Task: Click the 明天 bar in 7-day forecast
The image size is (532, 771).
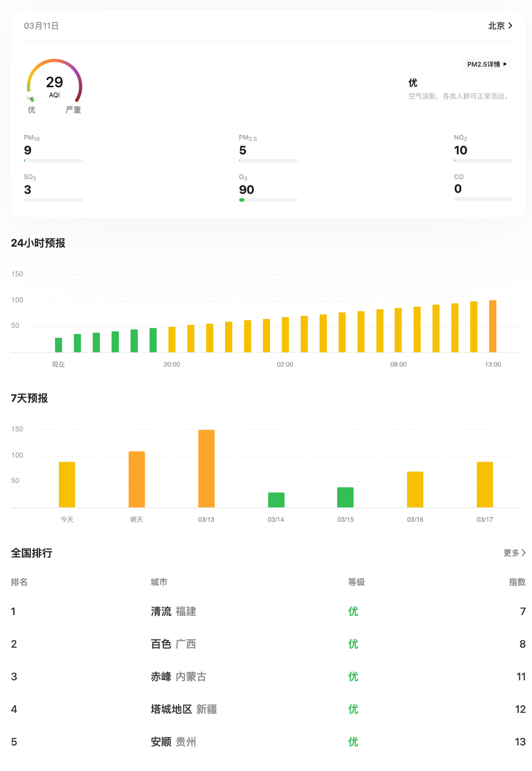Action: [137, 480]
